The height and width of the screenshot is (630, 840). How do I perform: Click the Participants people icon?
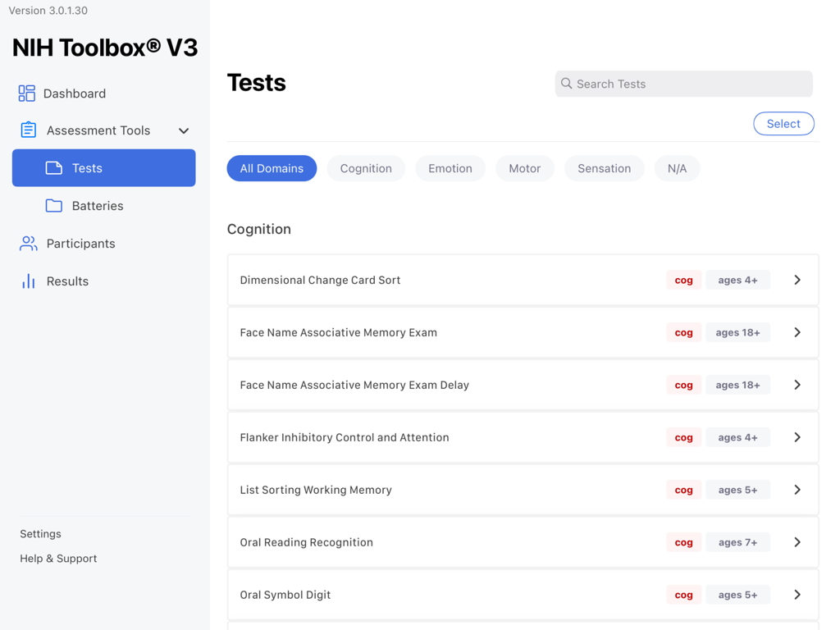tap(28, 243)
